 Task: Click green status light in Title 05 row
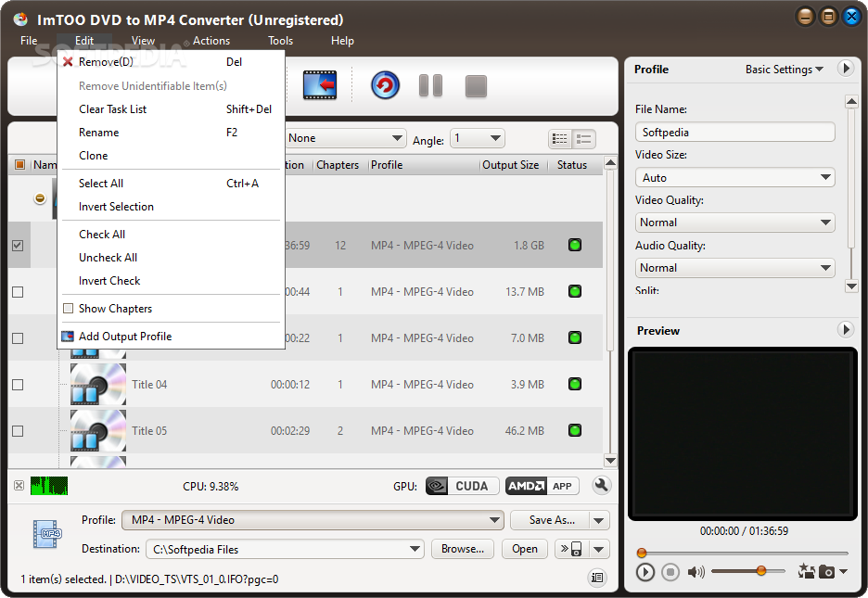tap(575, 430)
